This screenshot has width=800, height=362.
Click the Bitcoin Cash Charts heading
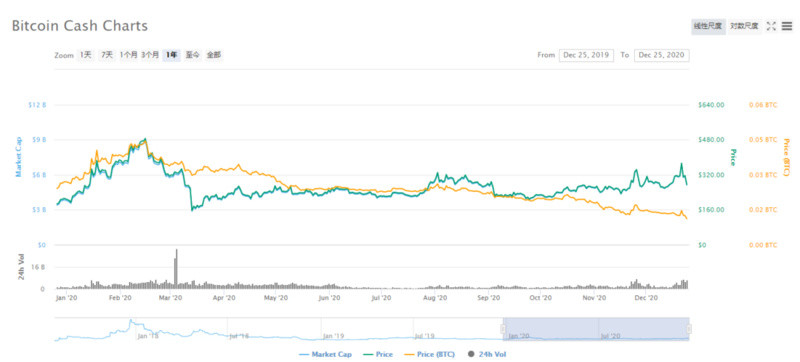click(80, 26)
